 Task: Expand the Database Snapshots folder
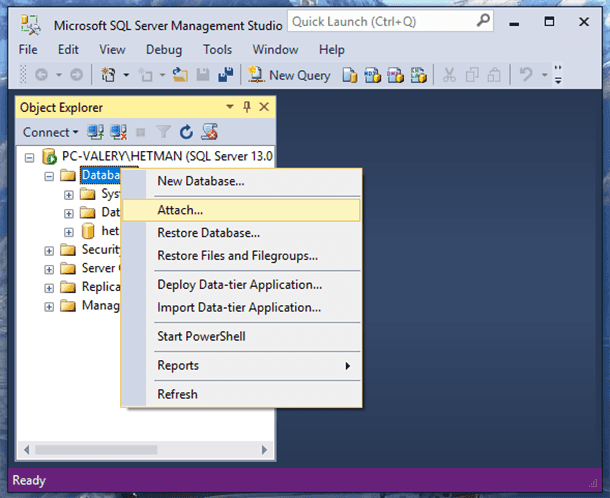pyautogui.click(x=68, y=214)
